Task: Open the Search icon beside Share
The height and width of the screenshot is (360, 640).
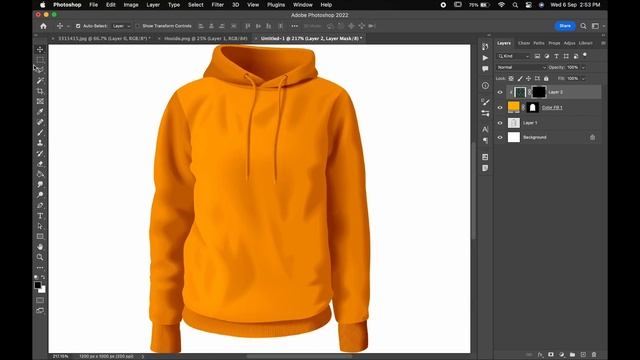Action: (583, 26)
